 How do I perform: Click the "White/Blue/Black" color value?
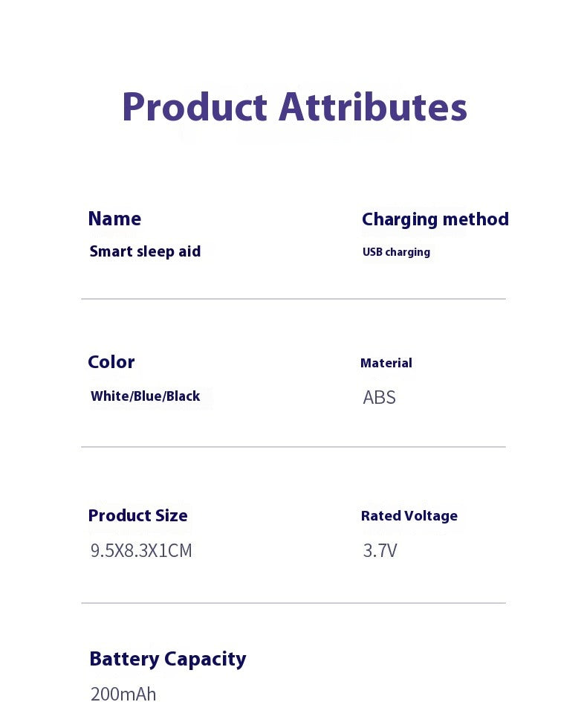[145, 396]
